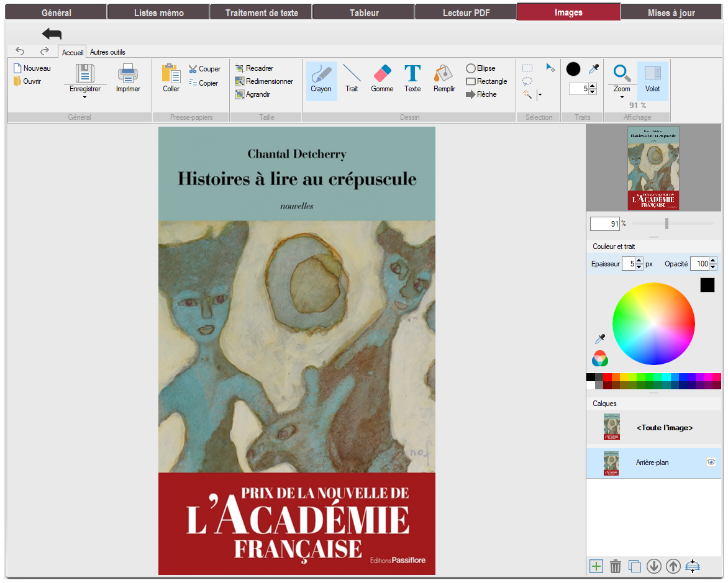
Task: Select the Accueil ribbon tab
Action: 73,52
